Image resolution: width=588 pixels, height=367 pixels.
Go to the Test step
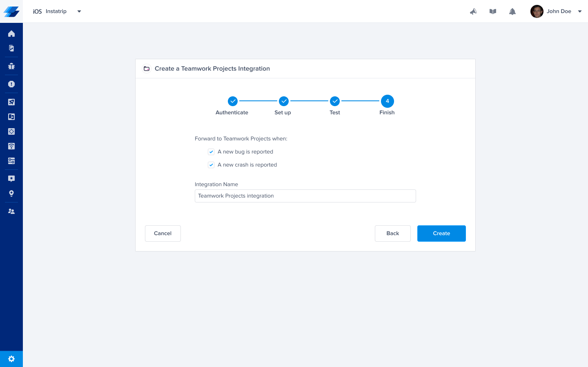click(335, 101)
